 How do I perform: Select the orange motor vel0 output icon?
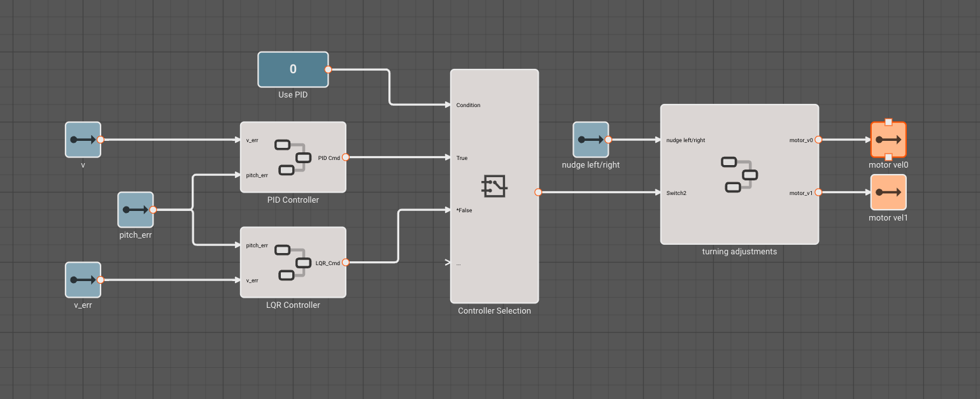point(888,138)
